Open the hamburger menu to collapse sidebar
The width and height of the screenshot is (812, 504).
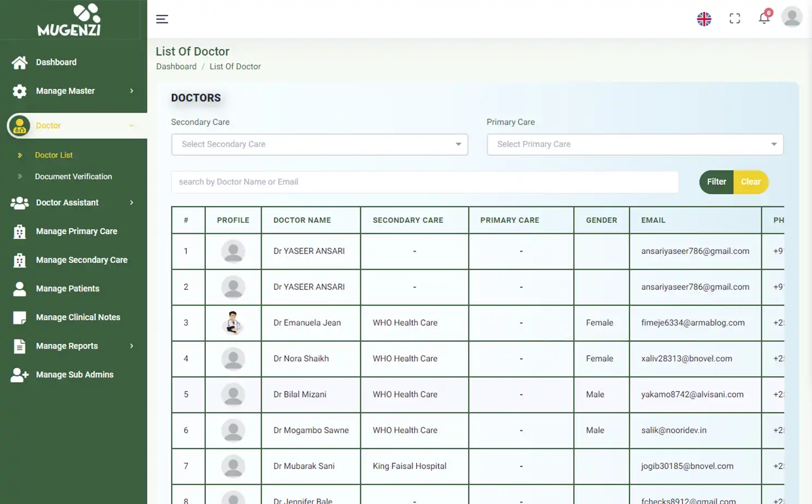[x=162, y=19]
